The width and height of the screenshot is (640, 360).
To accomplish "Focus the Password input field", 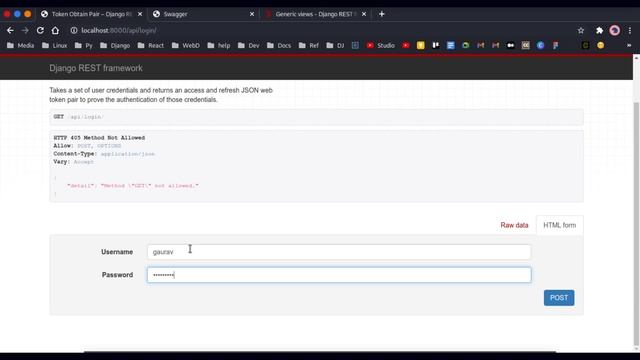I will tap(339, 275).
